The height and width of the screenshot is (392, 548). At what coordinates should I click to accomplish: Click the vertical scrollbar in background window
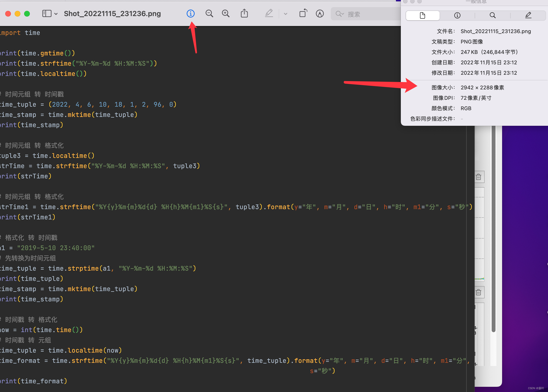click(493, 229)
